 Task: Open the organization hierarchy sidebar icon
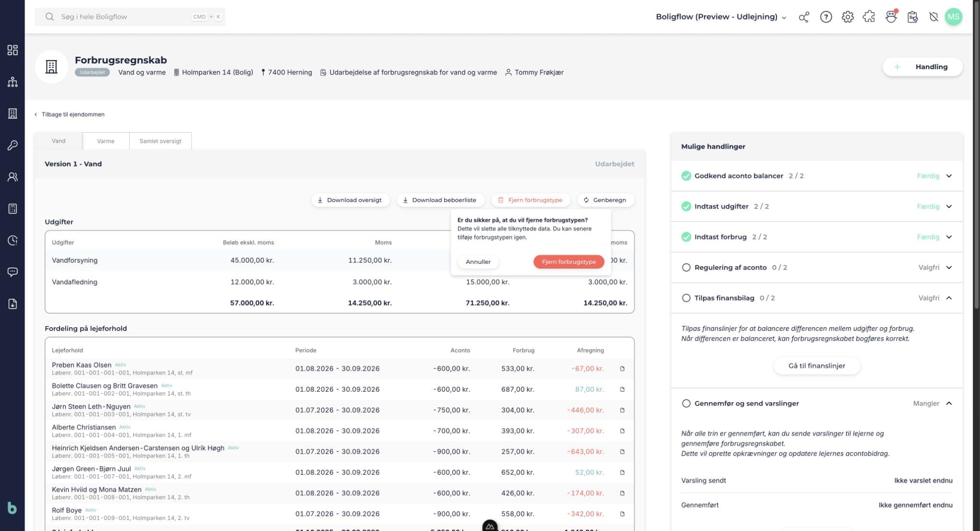12,82
